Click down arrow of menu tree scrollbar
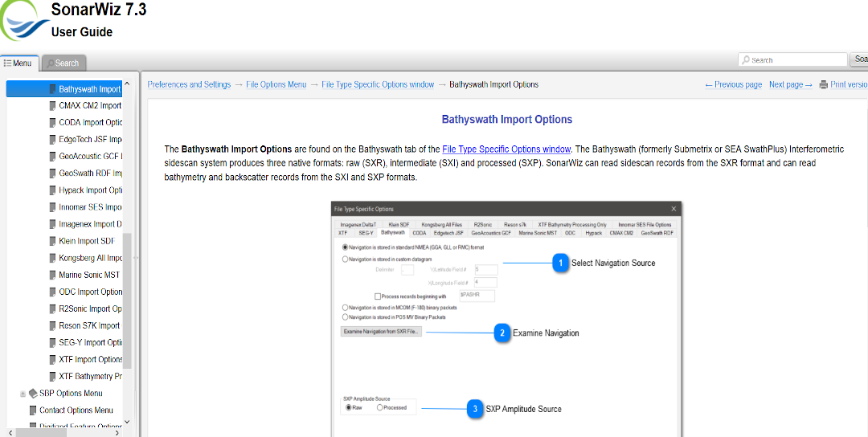Viewport: 868px width, 437px height. (x=127, y=422)
